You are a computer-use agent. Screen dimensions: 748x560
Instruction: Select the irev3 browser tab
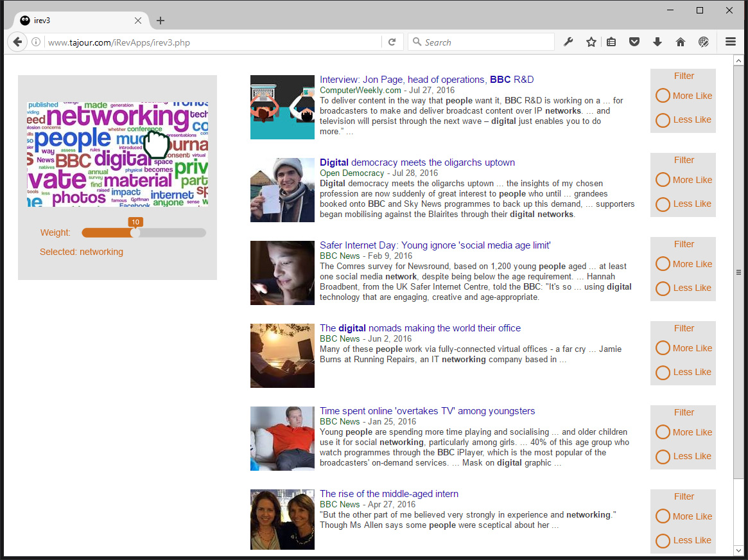81,21
